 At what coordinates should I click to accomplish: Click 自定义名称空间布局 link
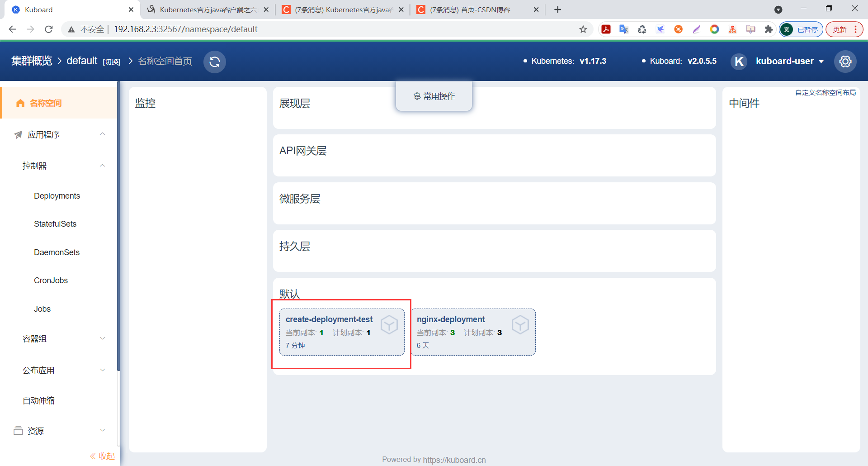coord(826,93)
